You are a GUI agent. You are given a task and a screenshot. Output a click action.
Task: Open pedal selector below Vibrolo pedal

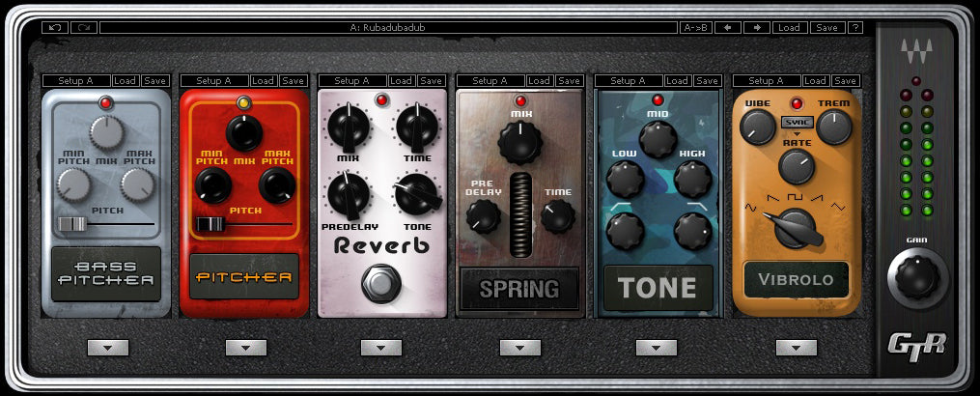coord(797,348)
